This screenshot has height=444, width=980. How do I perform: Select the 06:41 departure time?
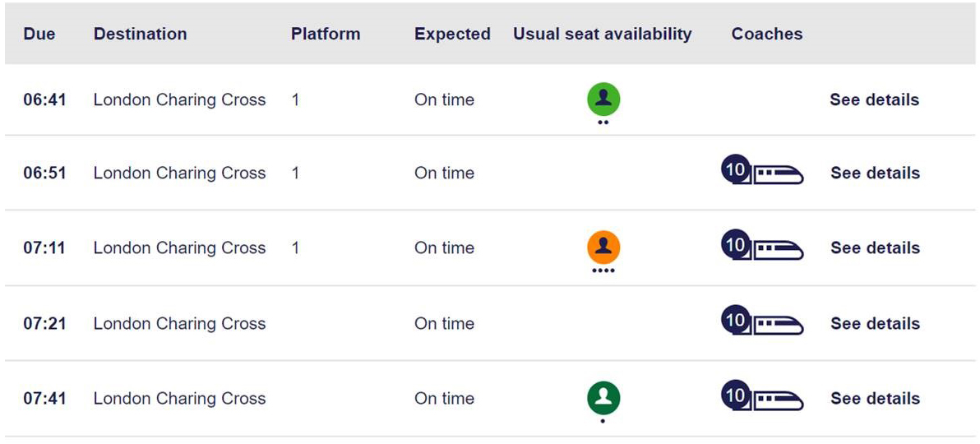(44, 99)
